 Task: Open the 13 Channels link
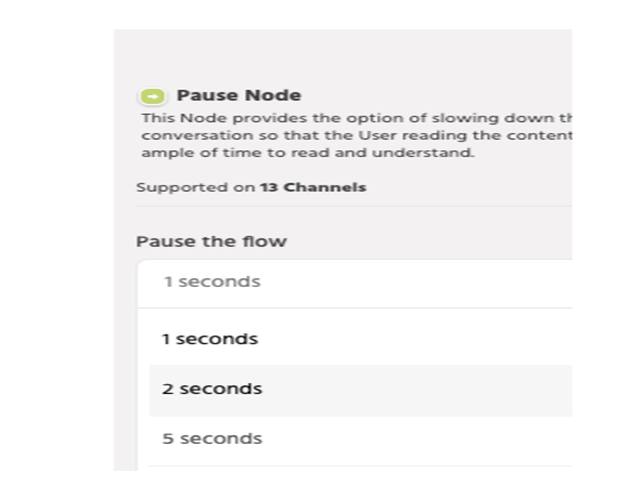point(313,187)
